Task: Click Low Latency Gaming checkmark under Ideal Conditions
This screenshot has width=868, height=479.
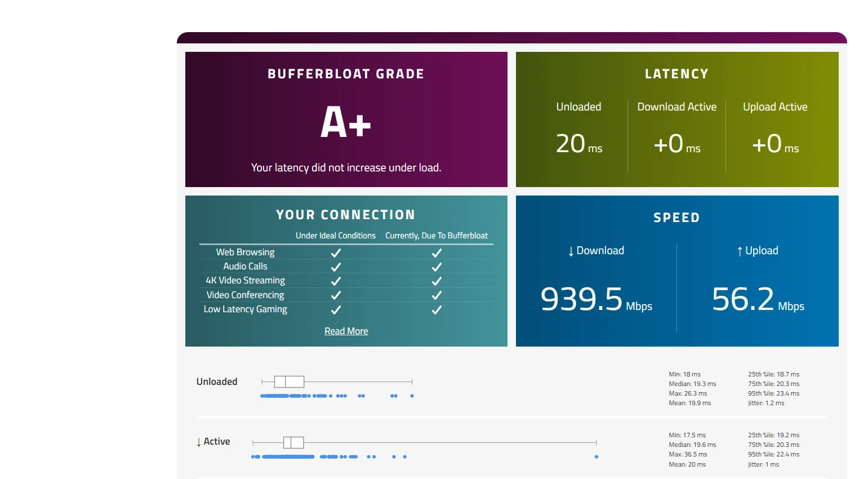Action: point(336,310)
